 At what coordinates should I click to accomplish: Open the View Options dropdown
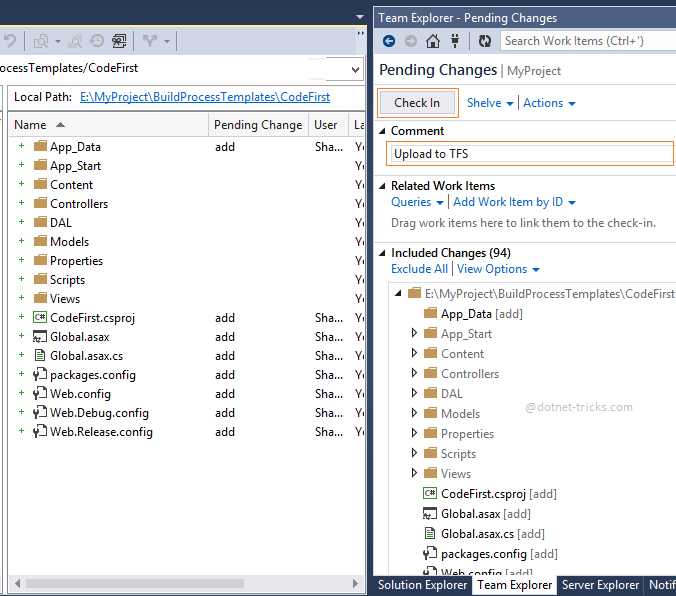[498, 269]
